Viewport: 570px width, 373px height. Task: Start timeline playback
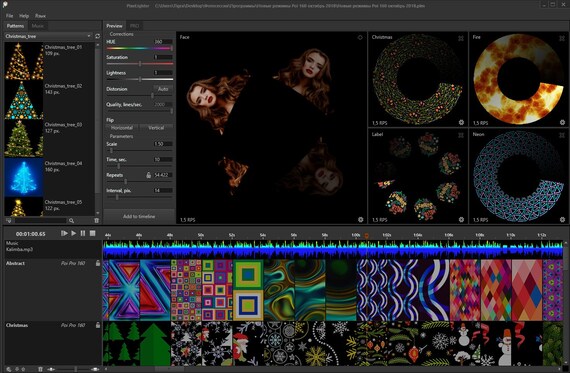point(74,233)
